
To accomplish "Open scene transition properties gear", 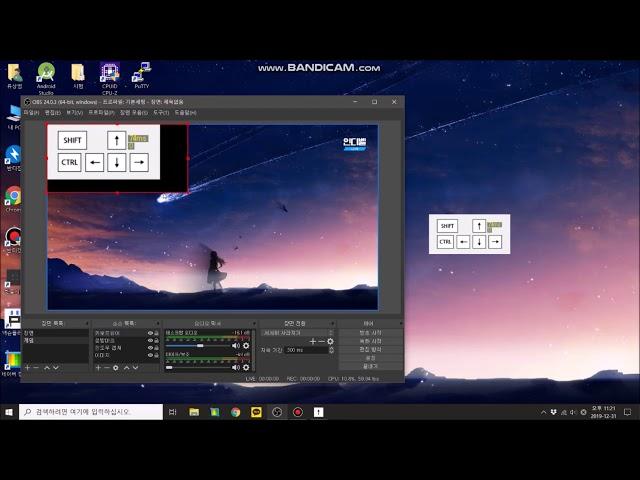I will (330, 341).
